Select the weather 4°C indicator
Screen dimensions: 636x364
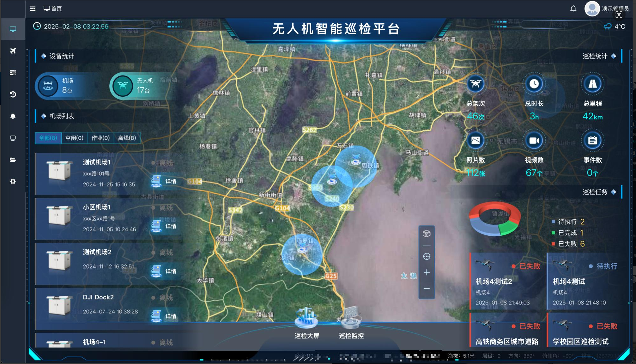(615, 27)
